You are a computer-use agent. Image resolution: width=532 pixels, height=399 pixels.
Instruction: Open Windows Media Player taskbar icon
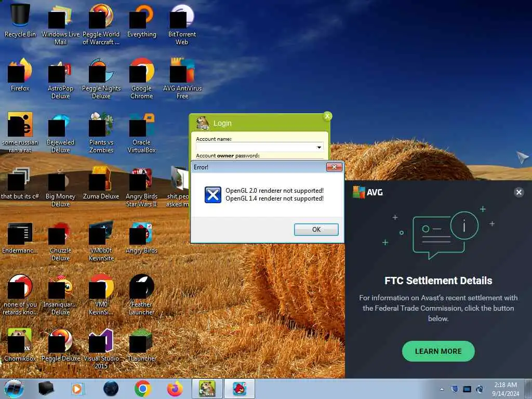(77, 389)
